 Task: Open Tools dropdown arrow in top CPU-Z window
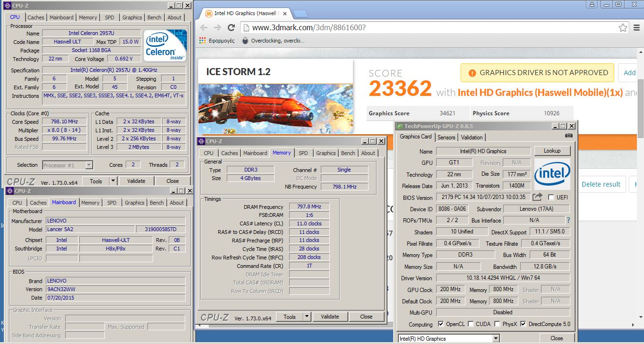click(x=113, y=181)
